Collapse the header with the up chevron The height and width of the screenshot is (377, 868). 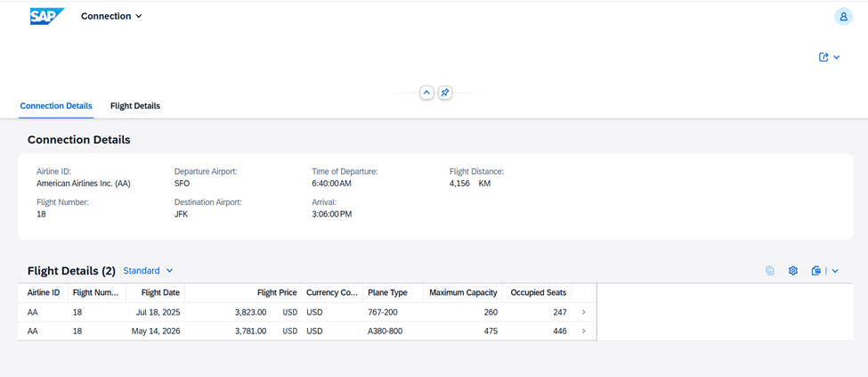[426, 93]
